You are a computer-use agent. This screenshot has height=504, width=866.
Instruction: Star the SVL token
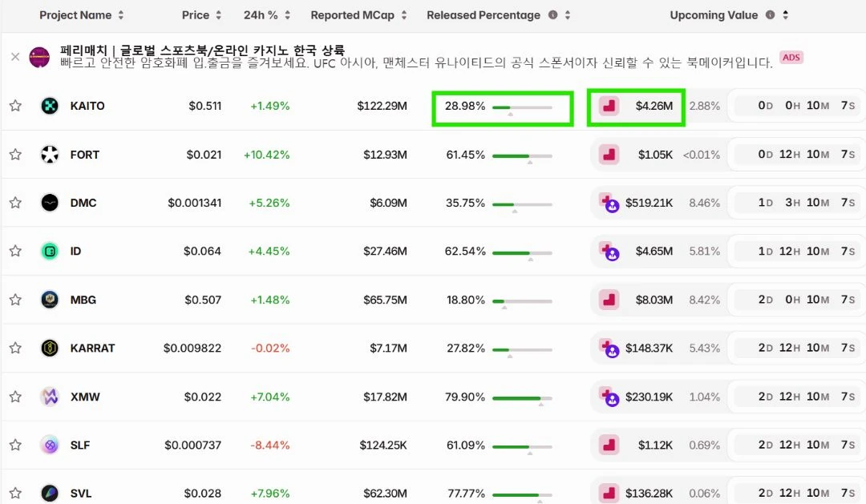[x=15, y=493]
